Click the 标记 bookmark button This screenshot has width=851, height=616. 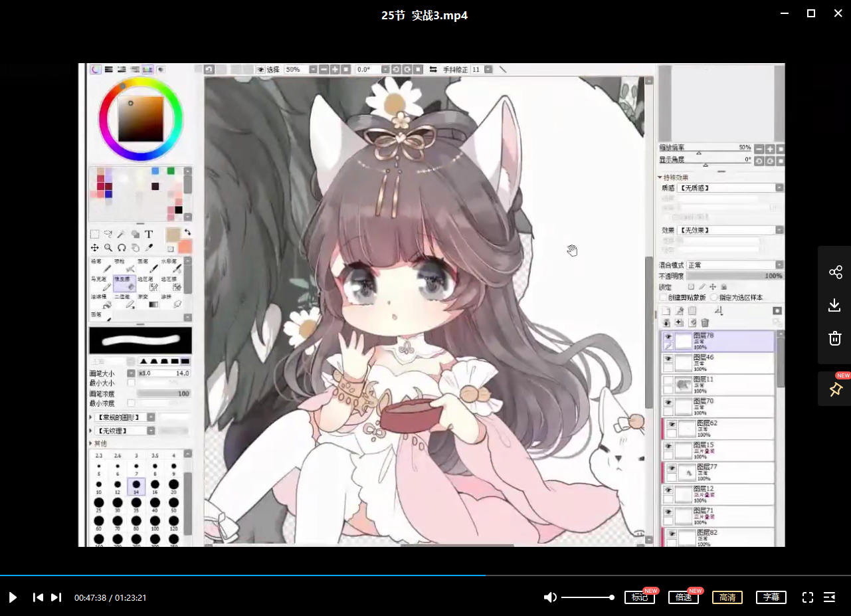pyautogui.click(x=639, y=597)
